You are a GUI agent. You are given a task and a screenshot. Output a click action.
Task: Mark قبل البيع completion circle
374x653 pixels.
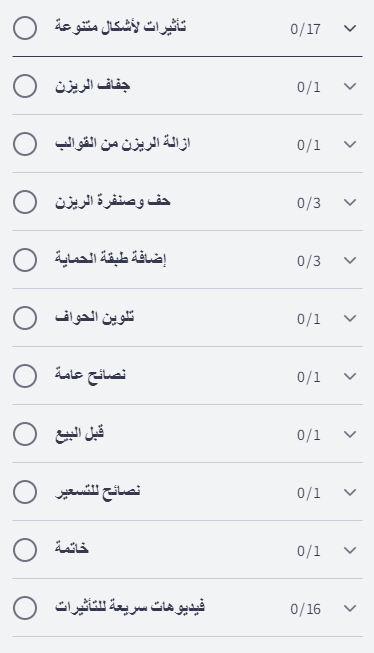coord(25,434)
